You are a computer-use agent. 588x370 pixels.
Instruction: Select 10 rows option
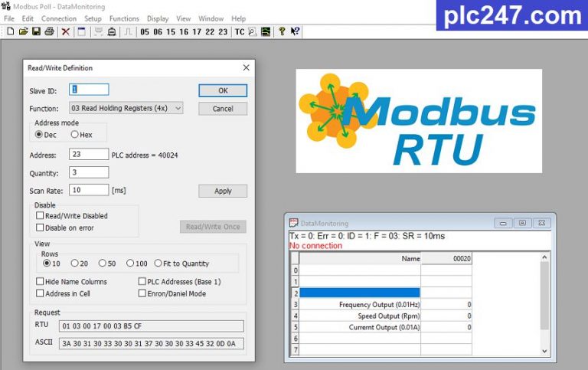[x=47, y=263]
